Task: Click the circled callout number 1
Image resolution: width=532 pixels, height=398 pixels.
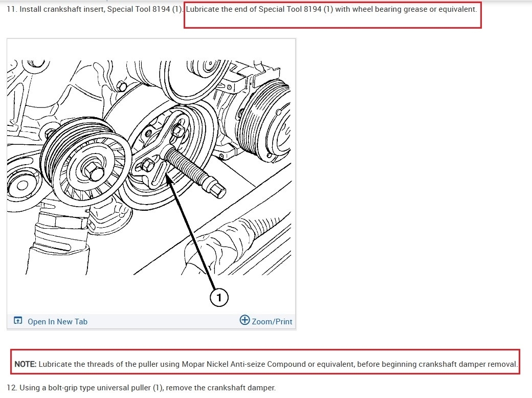Action: tap(219, 298)
